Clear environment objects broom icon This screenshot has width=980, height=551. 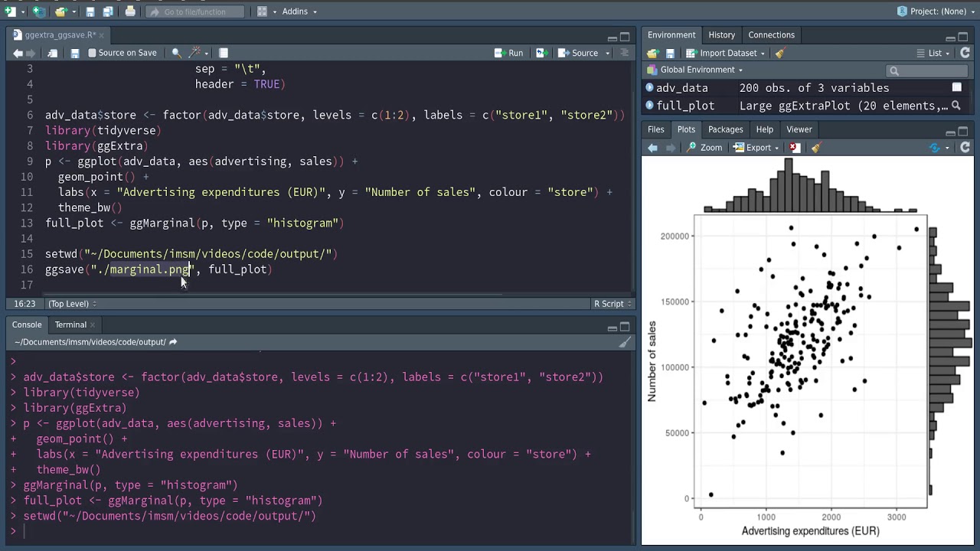tap(780, 53)
